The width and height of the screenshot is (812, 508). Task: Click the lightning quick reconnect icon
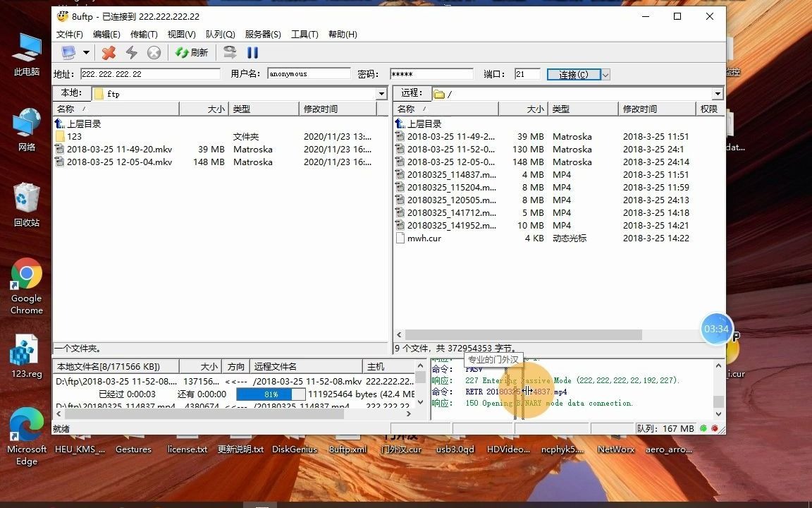click(x=131, y=52)
